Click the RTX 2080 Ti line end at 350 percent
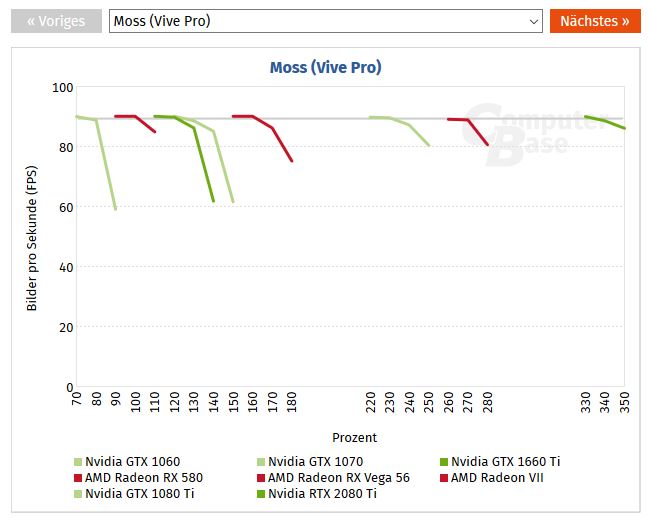Image resolution: width=651 pixels, height=520 pixels. tap(624, 128)
